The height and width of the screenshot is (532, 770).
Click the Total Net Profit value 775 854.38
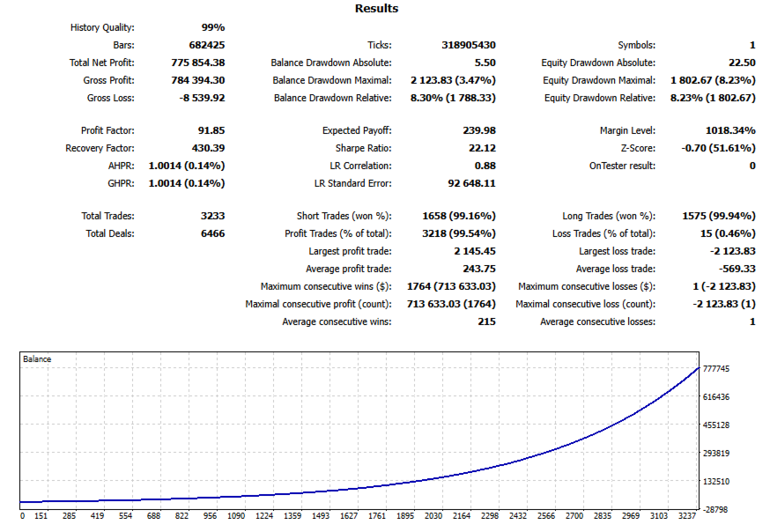198,63
